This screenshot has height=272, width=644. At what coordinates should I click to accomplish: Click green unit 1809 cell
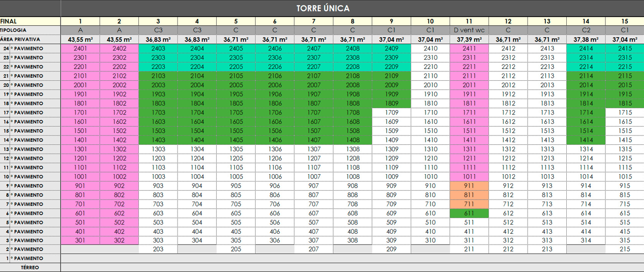pyautogui.click(x=391, y=103)
